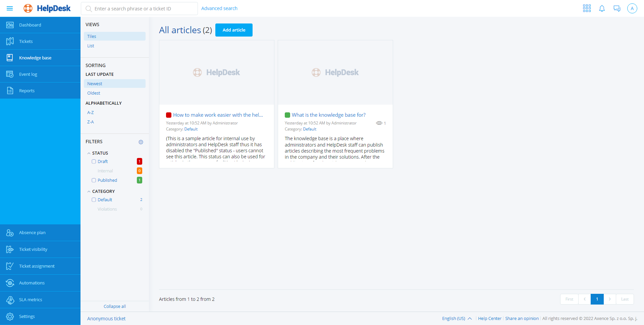Click the SLA metrics sidebar icon
The width and height of the screenshot is (644, 325).
pos(10,300)
